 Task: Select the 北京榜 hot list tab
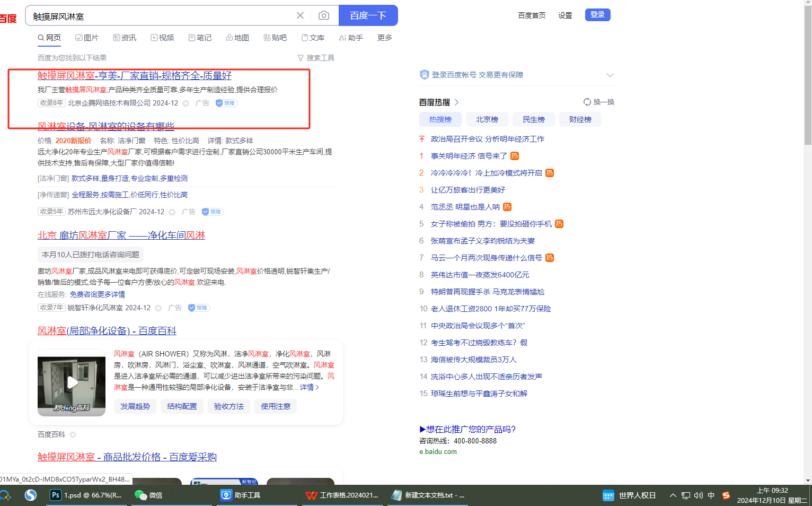(x=487, y=119)
